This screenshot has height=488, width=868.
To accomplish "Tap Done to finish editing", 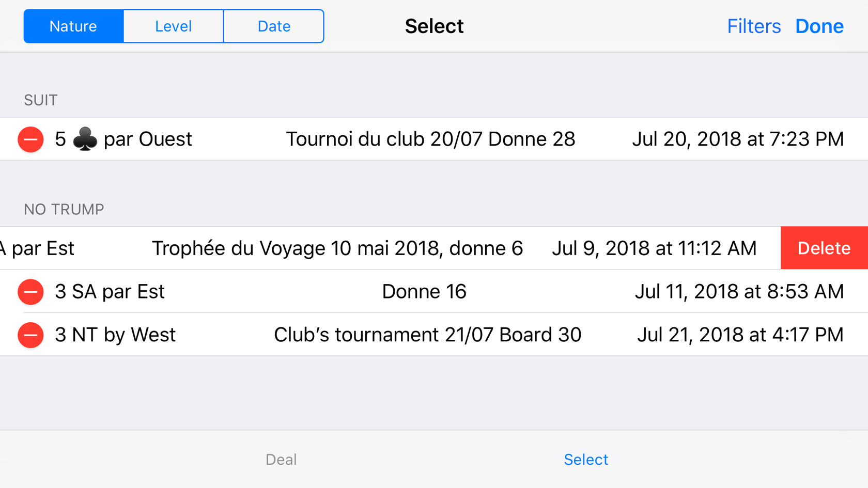I will click(x=819, y=26).
